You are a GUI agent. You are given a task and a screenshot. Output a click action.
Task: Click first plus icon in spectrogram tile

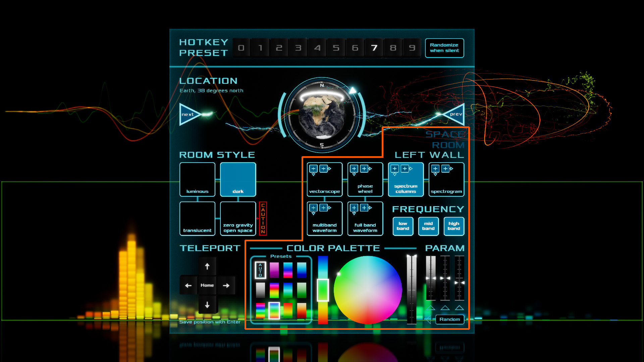click(x=435, y=169)
